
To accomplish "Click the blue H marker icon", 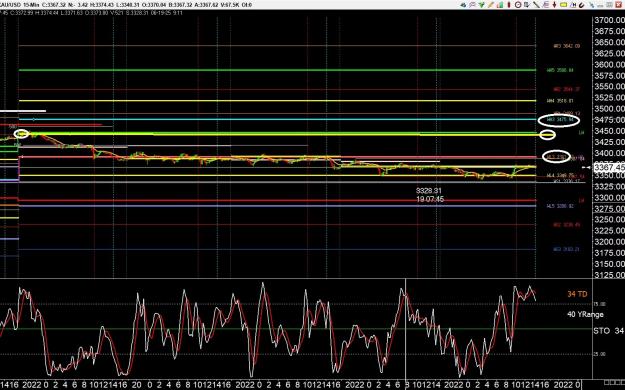I will click(573, 5).
